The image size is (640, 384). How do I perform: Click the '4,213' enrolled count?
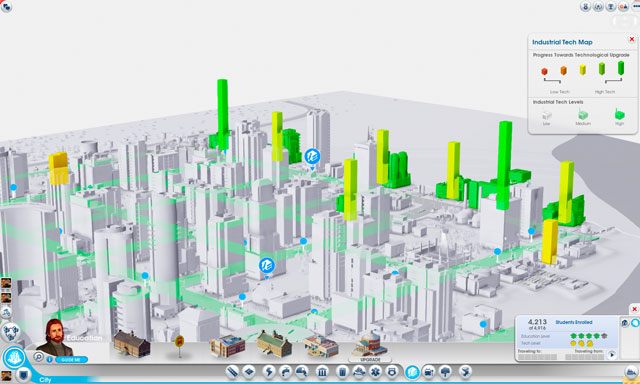click(x=537, y=322)
